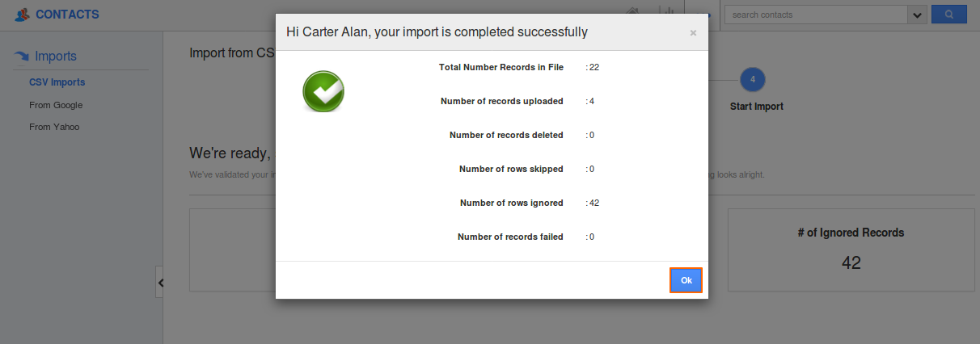
Task: Click the Imports sidebar heading
Action: [x=56, y=57]
